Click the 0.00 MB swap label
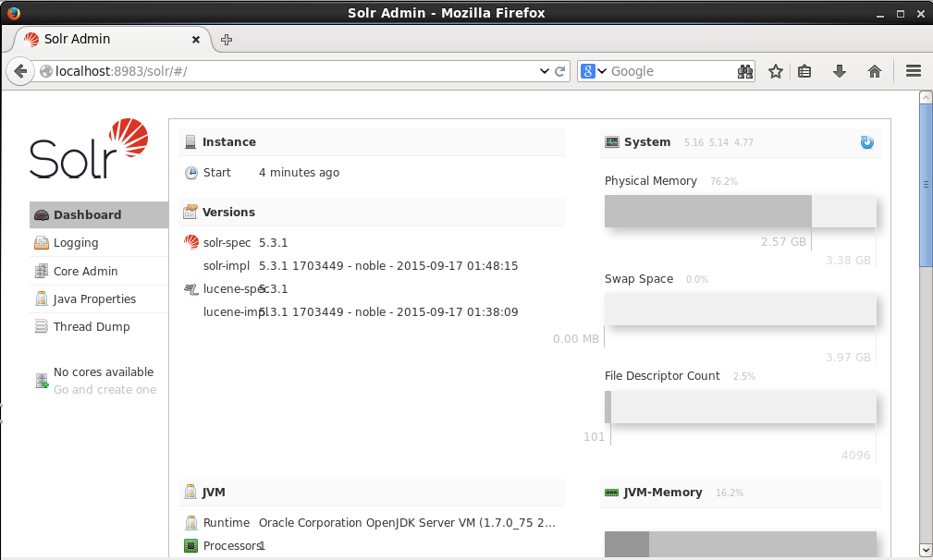 click(x=575, y=339)
